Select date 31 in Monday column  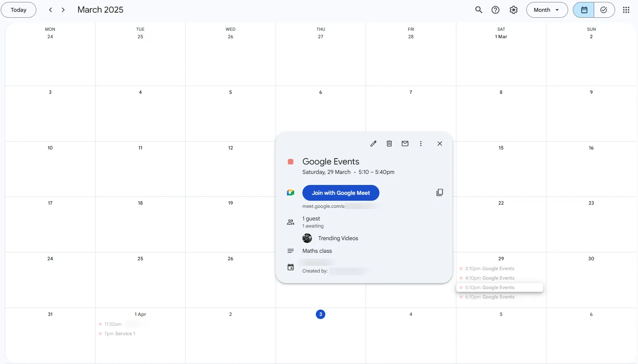(50, 314)
